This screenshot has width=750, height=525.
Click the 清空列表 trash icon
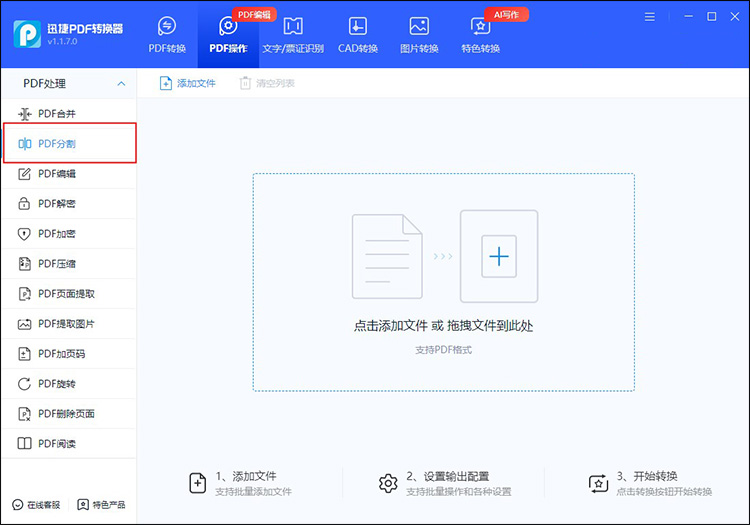coord(245,83)
